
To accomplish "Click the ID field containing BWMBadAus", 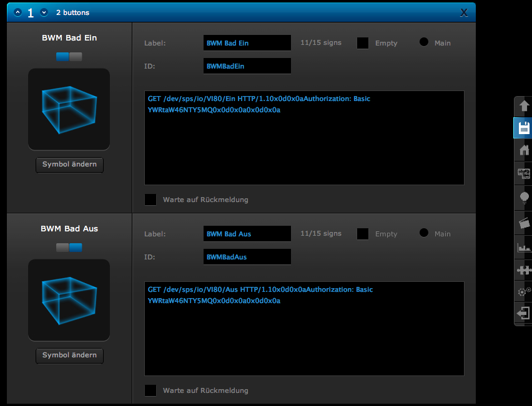I will (x=247, y=256).
